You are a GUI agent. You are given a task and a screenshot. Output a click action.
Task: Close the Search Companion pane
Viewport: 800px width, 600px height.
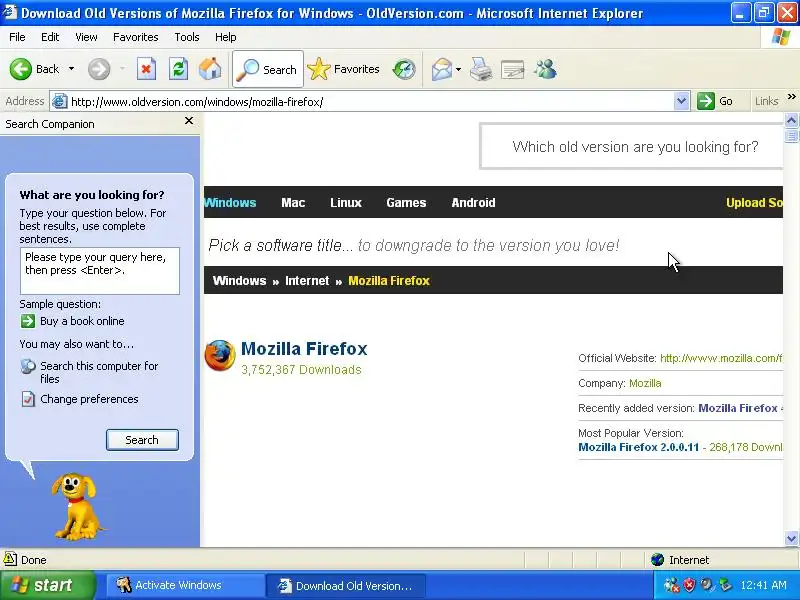point(189,120)
